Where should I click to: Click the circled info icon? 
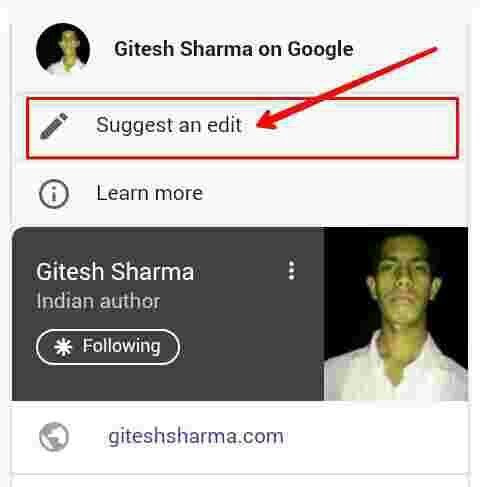pyautogui.click(x=54, y=194)
